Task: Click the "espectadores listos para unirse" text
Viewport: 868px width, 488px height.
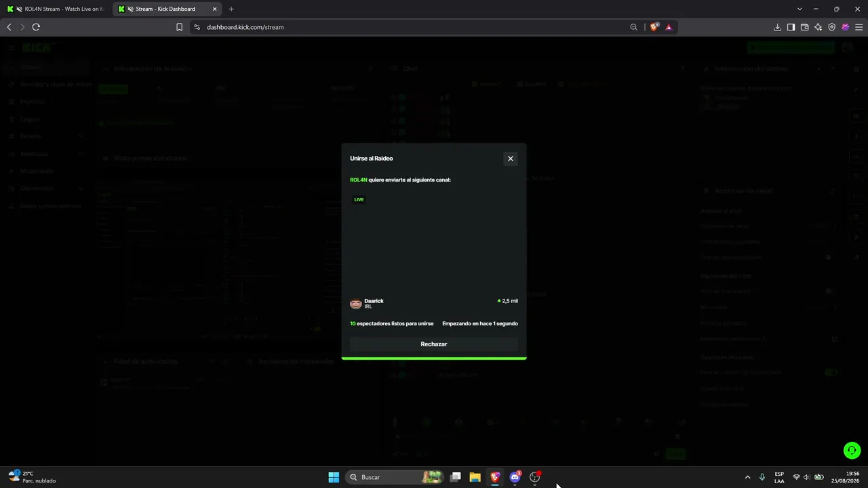Action: point(395,324)
